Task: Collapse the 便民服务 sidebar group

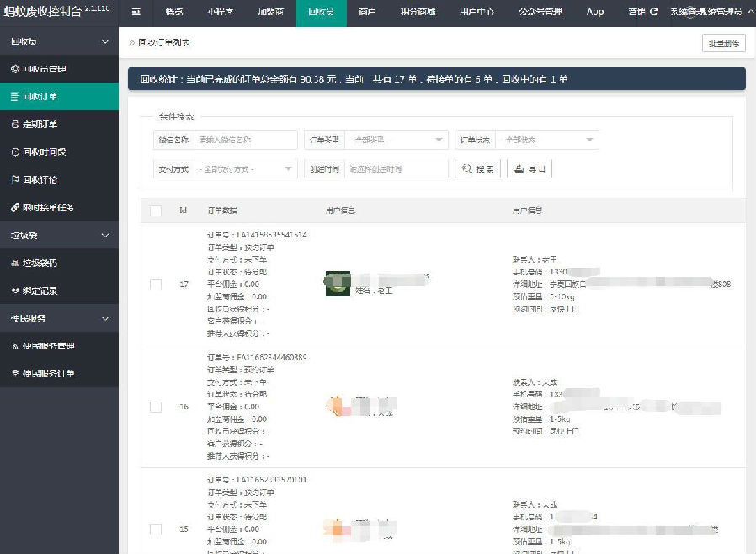Action: (x=59, y=318)
